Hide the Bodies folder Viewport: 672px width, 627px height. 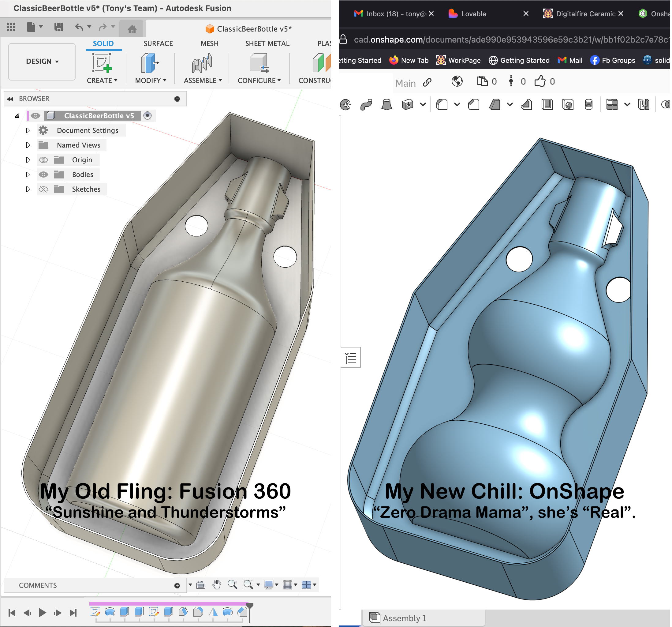point(43,175)
